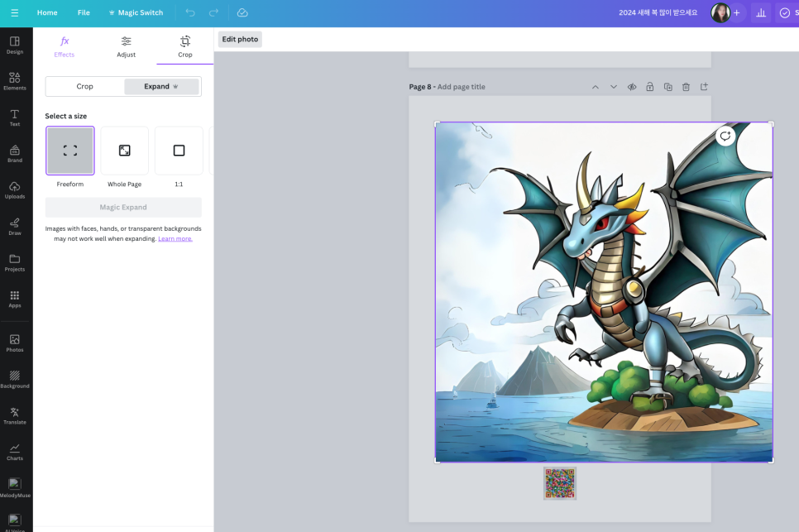Open the Uploads sidebar panel
799x532 pixels.
pos(15,190)
